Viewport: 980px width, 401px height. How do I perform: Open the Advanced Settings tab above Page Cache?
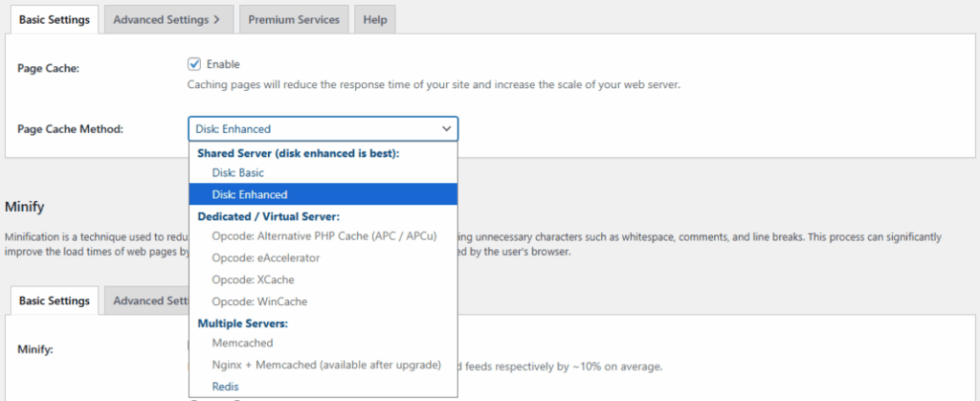pos(167,19)
